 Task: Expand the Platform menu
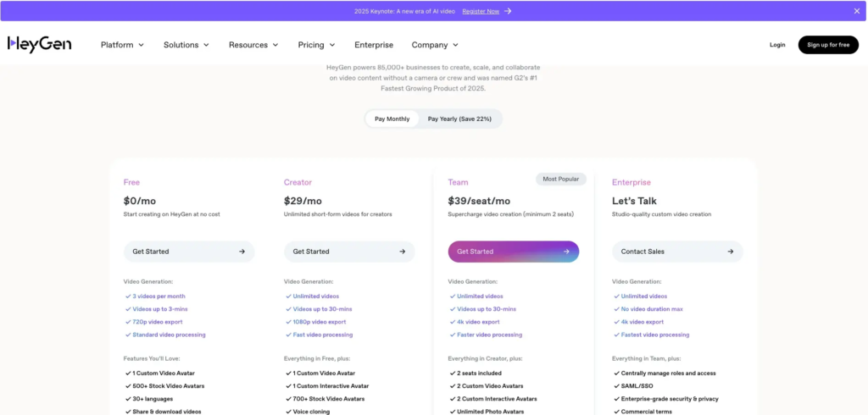point(122,45)
